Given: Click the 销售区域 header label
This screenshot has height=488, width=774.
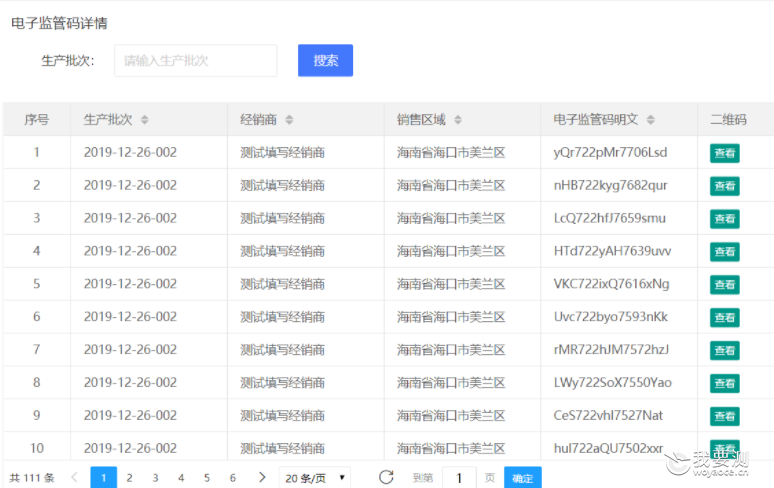Looking at the screenshot, I should click(x=421, y=119).
